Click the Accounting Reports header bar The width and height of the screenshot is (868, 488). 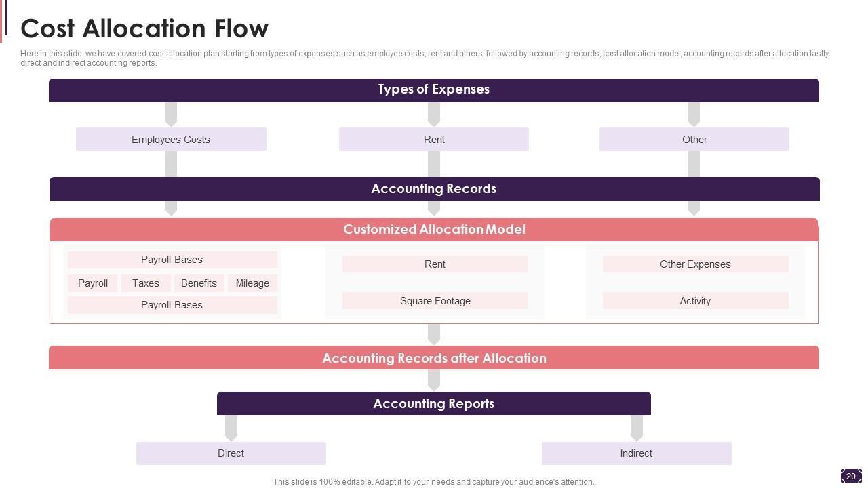tap(433, 404)
